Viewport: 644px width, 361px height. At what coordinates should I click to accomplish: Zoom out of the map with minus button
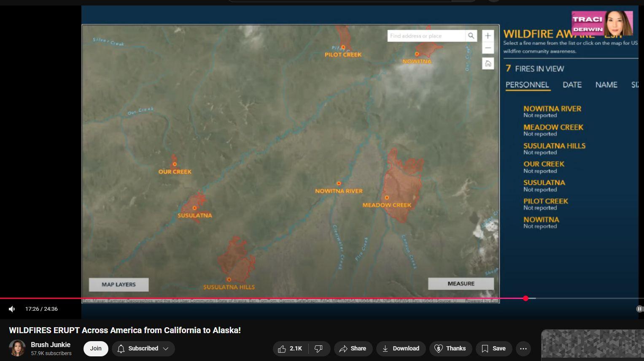click(488, 48)
